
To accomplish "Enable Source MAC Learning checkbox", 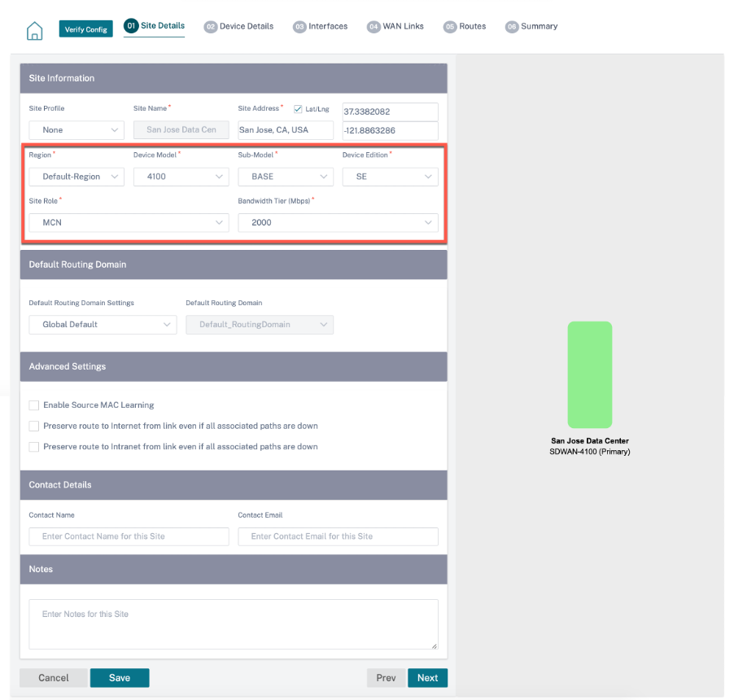I will 33,405.
